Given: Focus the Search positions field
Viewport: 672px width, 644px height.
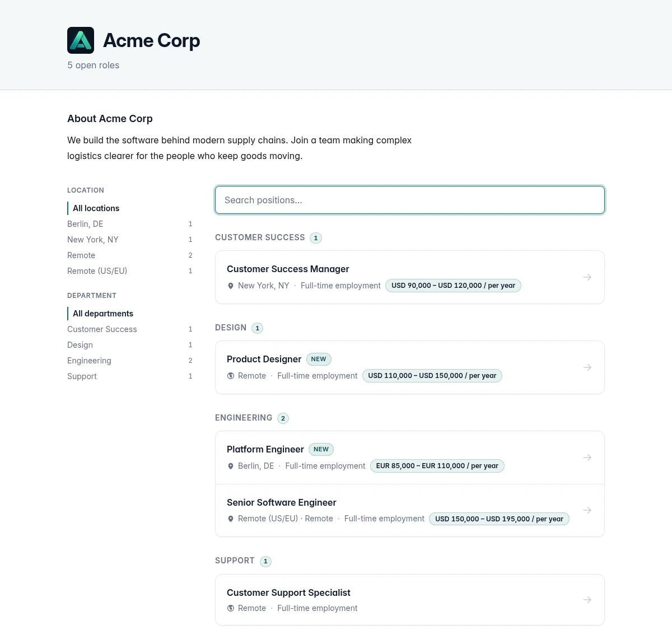Looking at the screenshot, I should pos(410,200).
